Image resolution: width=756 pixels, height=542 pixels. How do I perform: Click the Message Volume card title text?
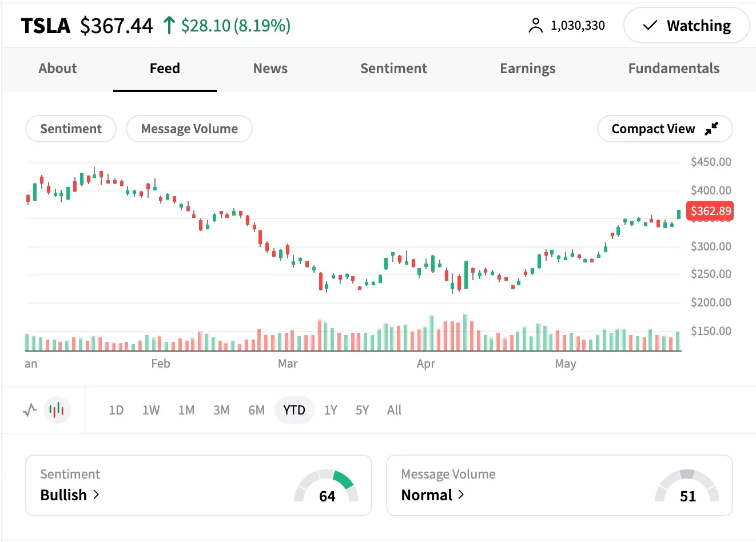tap(448, 474)
